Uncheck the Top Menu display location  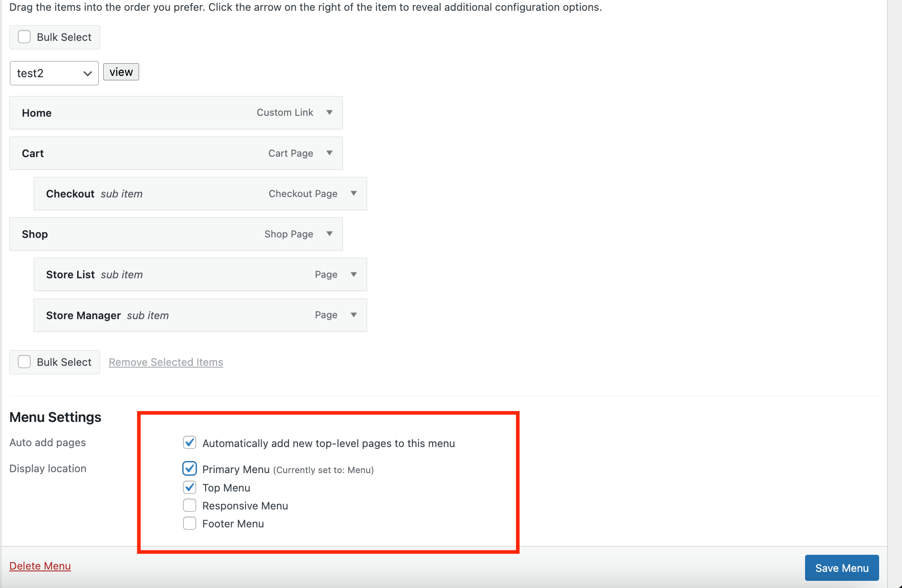coord(189,487)
